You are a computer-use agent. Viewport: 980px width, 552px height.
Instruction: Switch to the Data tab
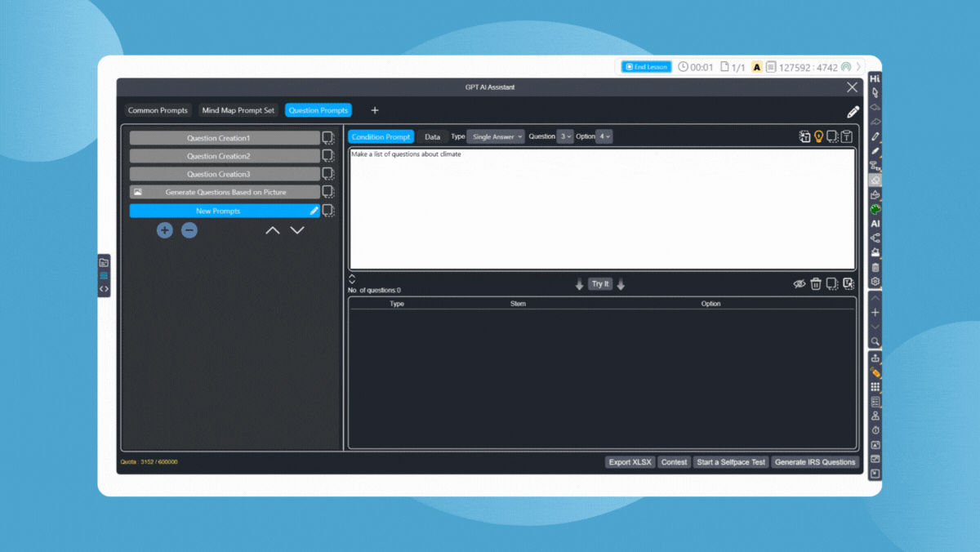pos(432,137)
